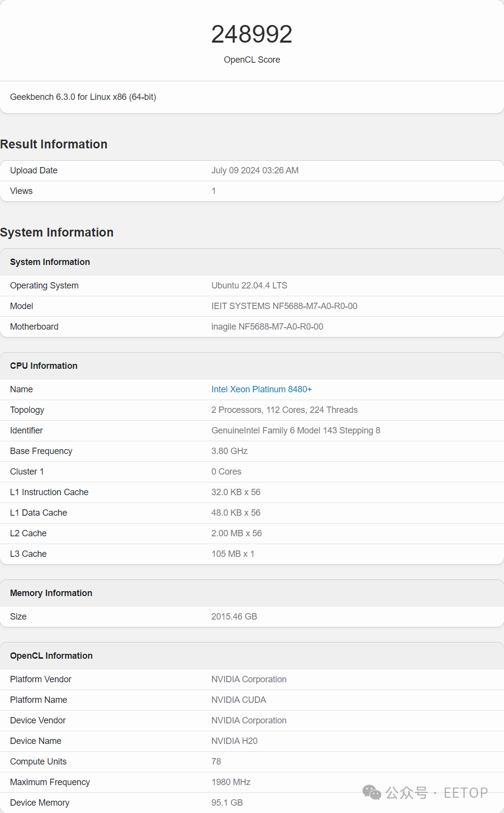
Task: Select the Upload Date value July 09 2024
Action: [255, 170]
